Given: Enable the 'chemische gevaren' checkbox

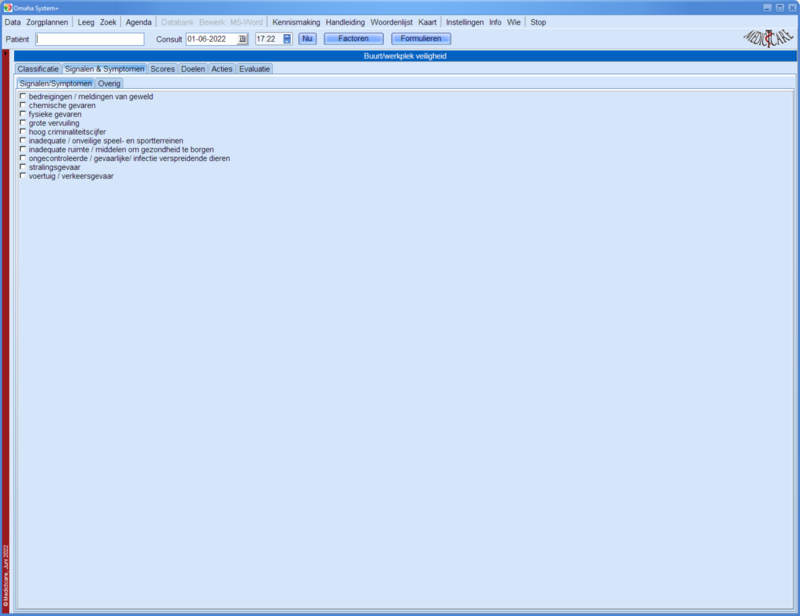Looking at the screenshot, I should (x=22, y=105).
